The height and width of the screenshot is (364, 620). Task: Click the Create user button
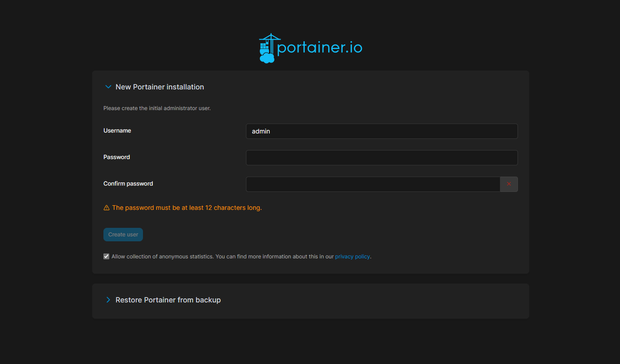click(x=123, y=235)
